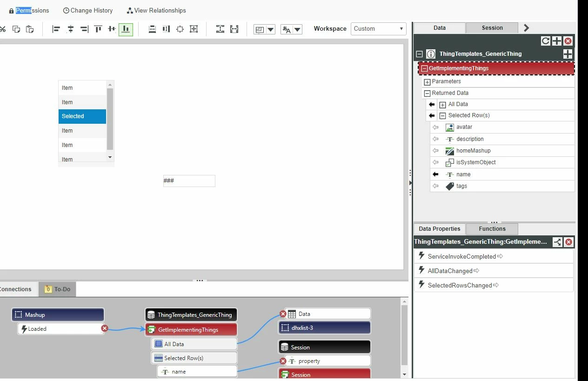Click the paste clipboard icon

30,29
